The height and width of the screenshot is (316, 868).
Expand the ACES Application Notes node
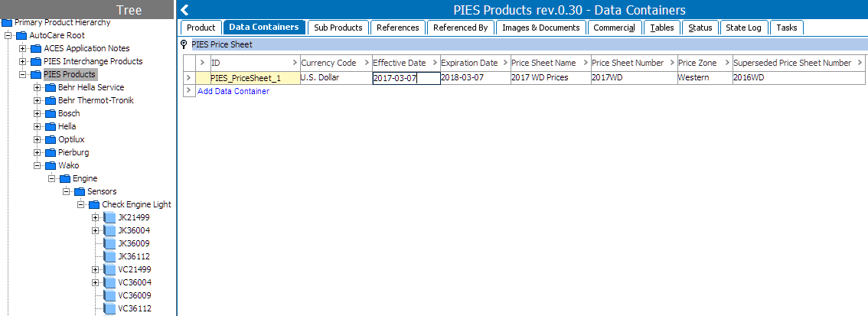pyautogui.click(x=23, y=49)
